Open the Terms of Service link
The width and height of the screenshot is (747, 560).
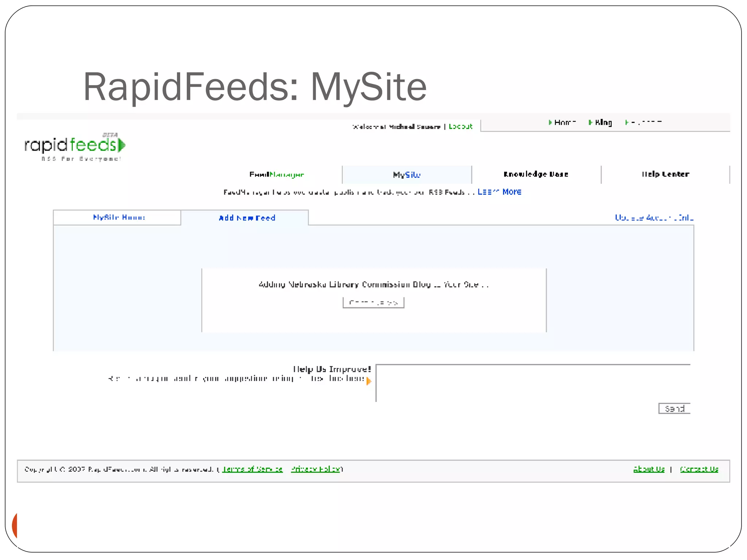[x=252, y=469]
